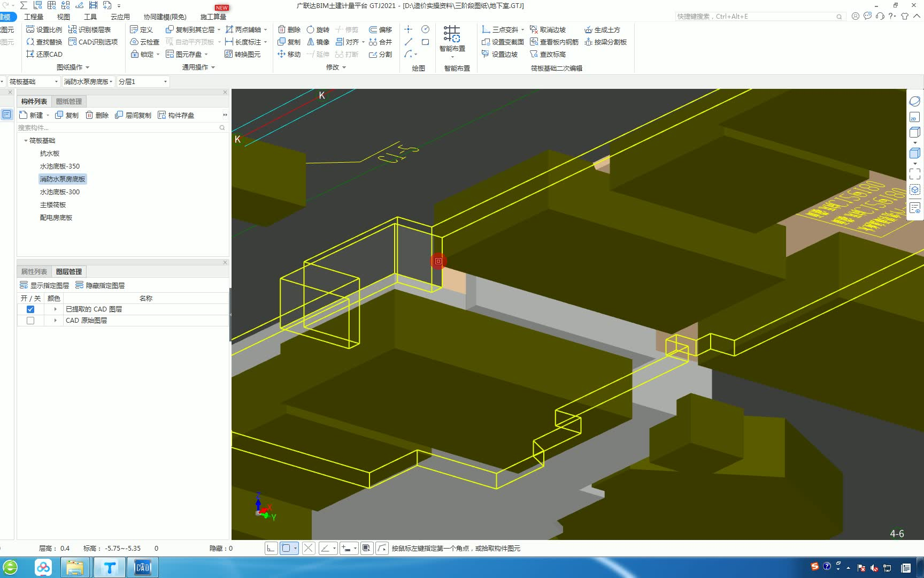Image resolution: width=924 pixels, height=578 pixels.
Task: Click 按梁分割板 split slab by beam
Action: 605,42
